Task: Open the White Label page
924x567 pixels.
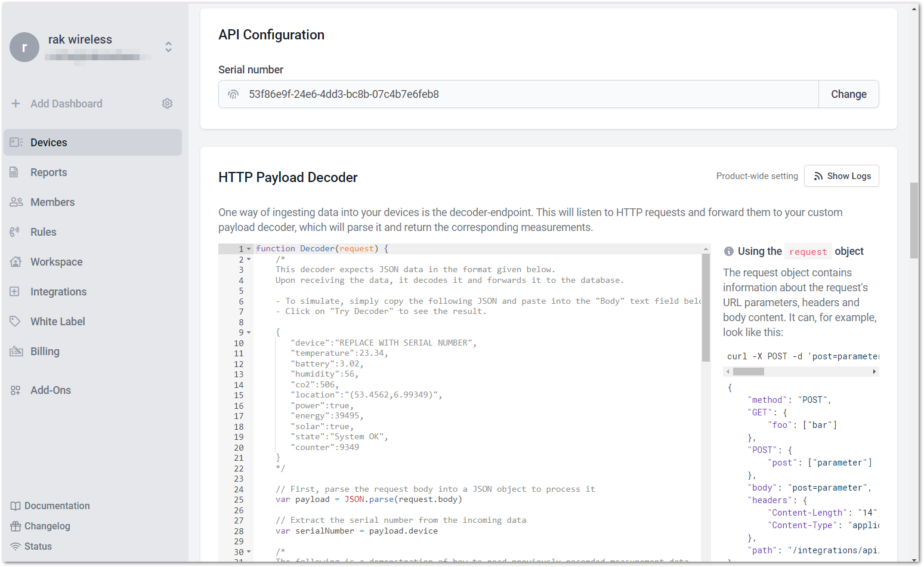Action: [92, 321]
